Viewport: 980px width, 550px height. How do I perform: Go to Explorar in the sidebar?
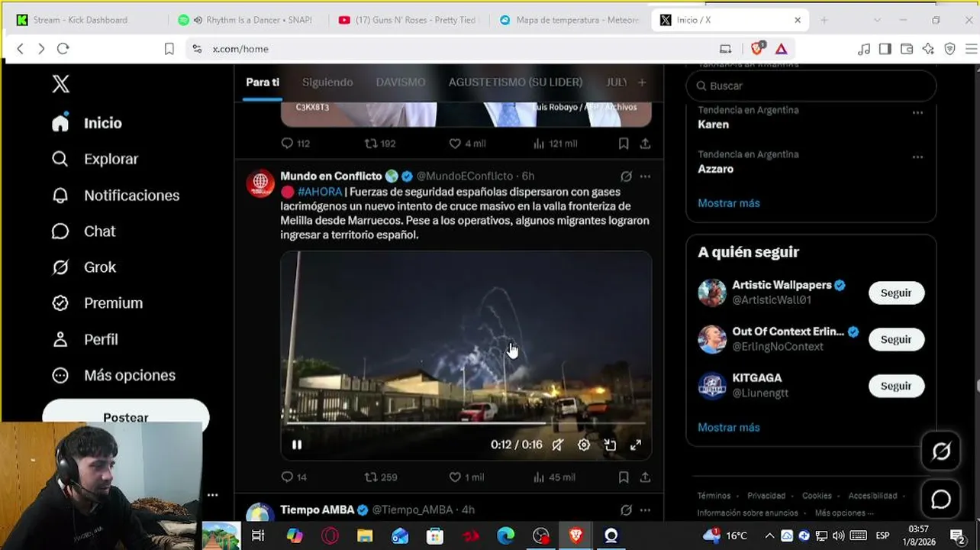click(x=95, y=159)
